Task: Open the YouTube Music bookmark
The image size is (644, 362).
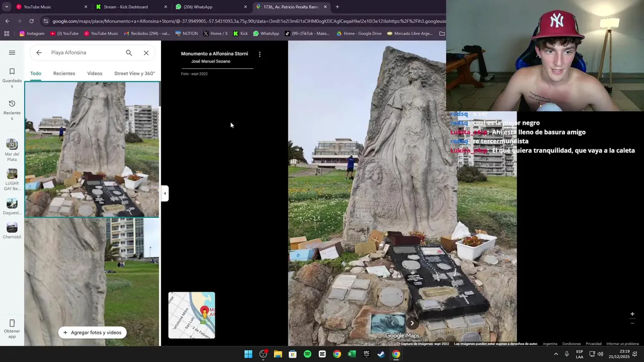Action: (101, 34)
